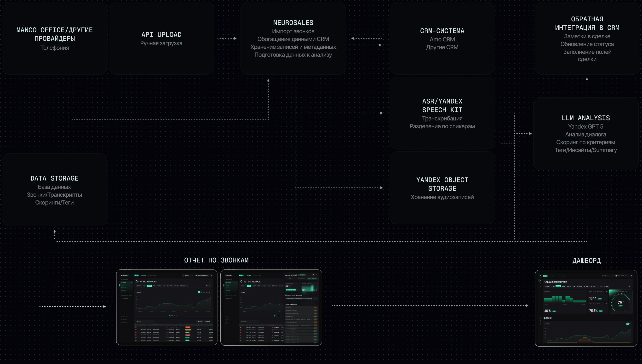Click gear icon in left call report screenshot
This screenshot has height=364, width=642.
point(212,275)
